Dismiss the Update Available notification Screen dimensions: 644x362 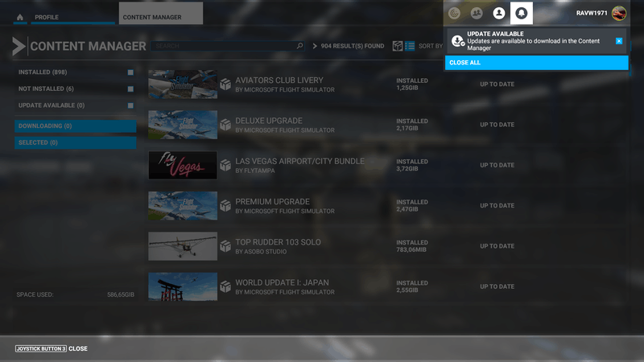(x=619, y=41)
